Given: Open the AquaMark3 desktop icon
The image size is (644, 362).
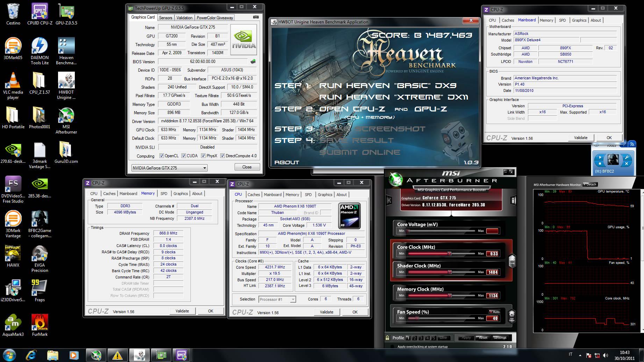Looking at the screenshot, I should click(x=13, y=325).
